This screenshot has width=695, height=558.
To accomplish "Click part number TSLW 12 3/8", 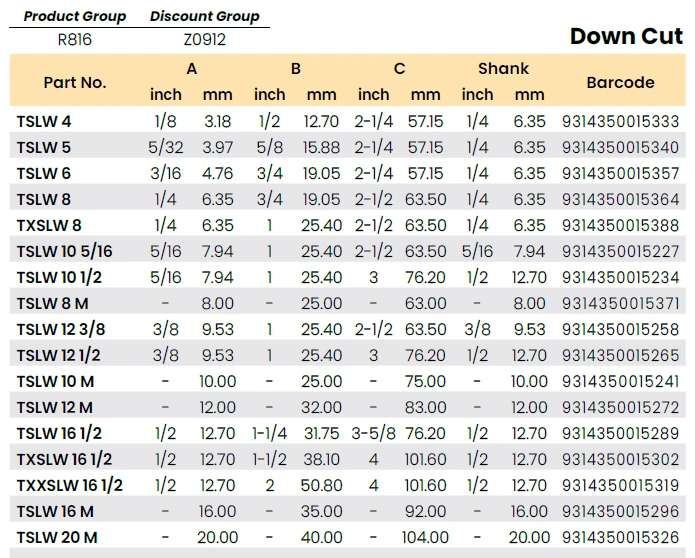I will 61,330.
